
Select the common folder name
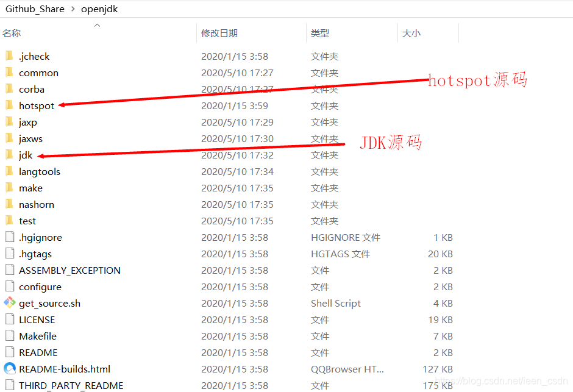[39, 73]
